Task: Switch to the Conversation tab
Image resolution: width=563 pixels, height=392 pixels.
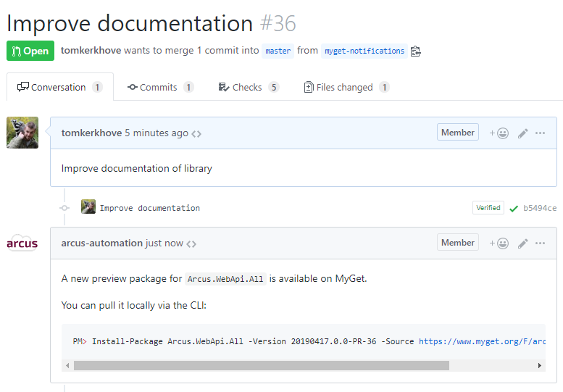Action: [60, 87]
